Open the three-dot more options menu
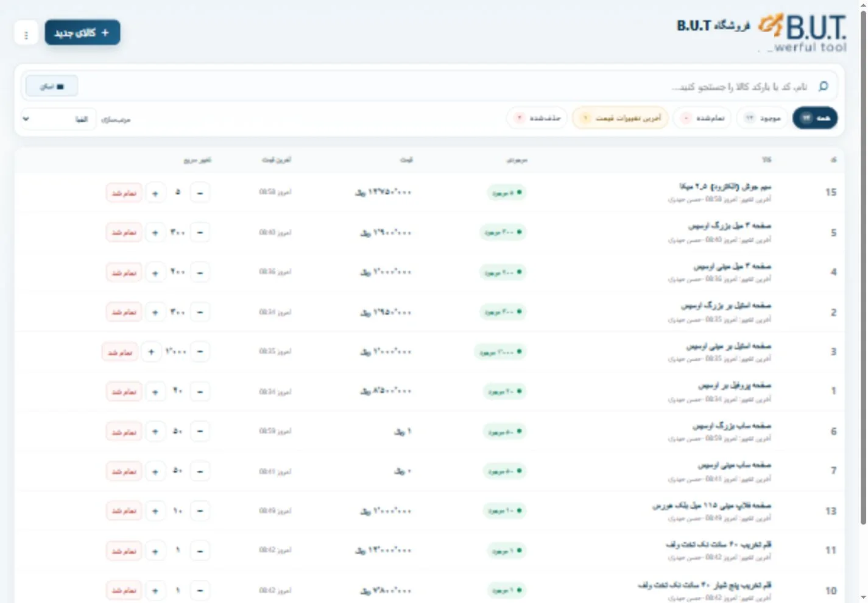The width and height of the screenshot is (868, 603). click(26, 34)
